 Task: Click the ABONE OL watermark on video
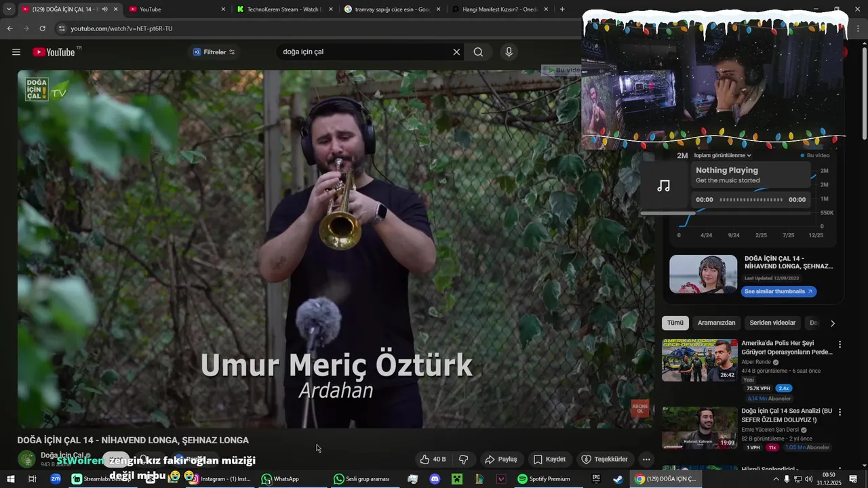[x=640, y=408]
